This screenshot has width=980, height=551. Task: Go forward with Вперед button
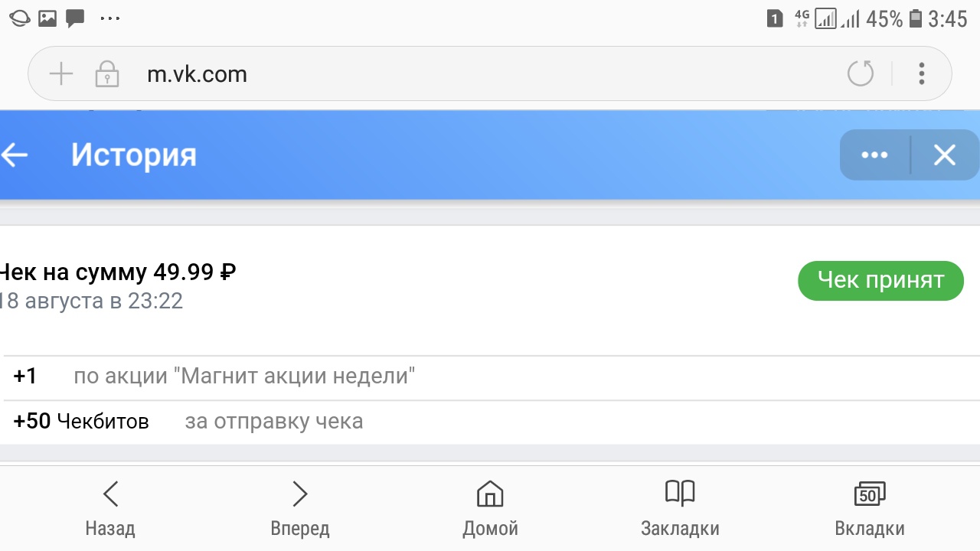(300, 508)
